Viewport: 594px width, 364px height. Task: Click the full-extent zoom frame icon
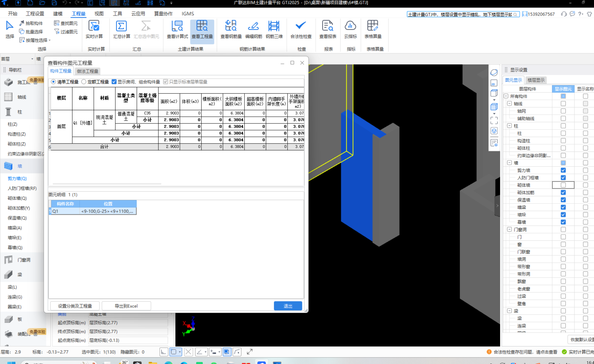tap(494, 120)
